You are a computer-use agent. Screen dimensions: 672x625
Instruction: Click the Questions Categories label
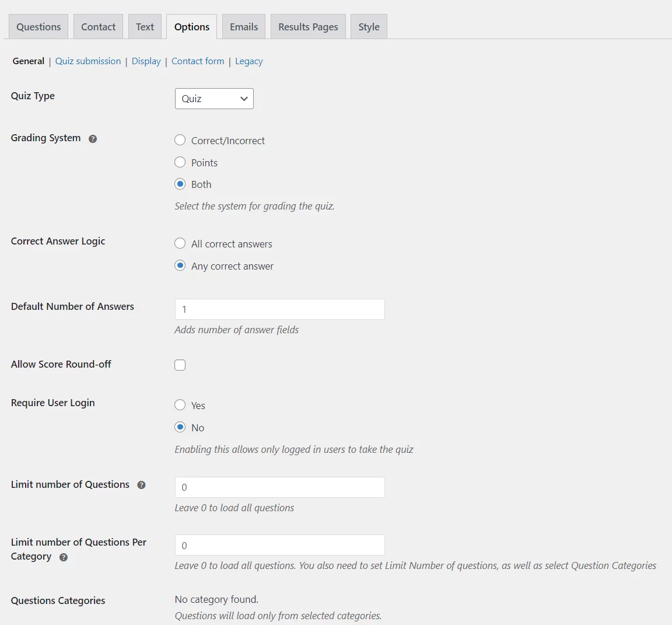(58, 600)
